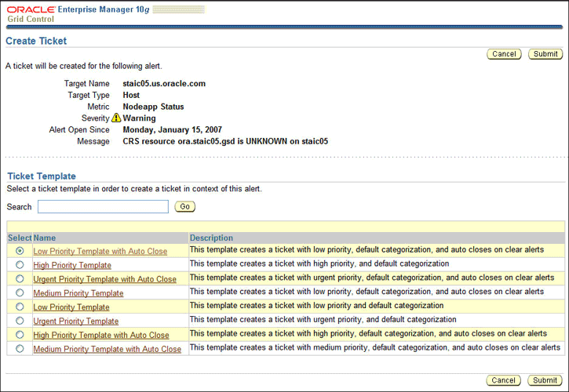569x392 pixels.
Task: Open Urgent Priority Template with Auto Close link
Action: (x=104, y=279)
